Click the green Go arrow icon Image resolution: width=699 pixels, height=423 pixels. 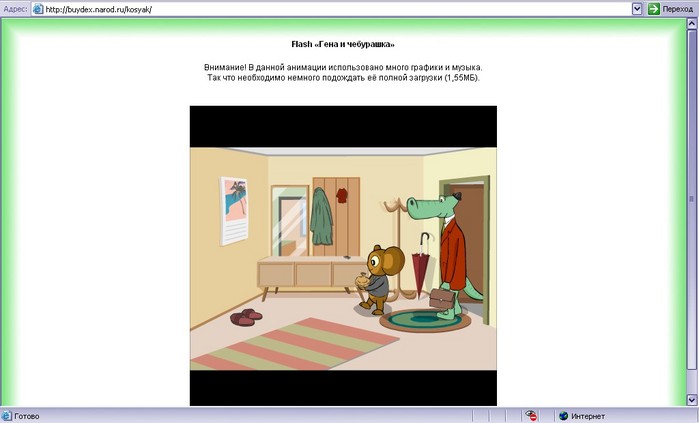click(654, 9)
